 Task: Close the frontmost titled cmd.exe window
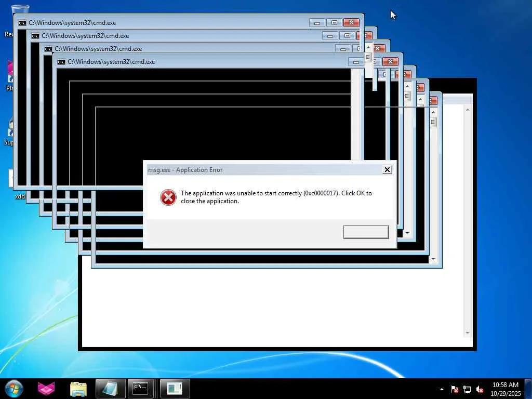390,61
